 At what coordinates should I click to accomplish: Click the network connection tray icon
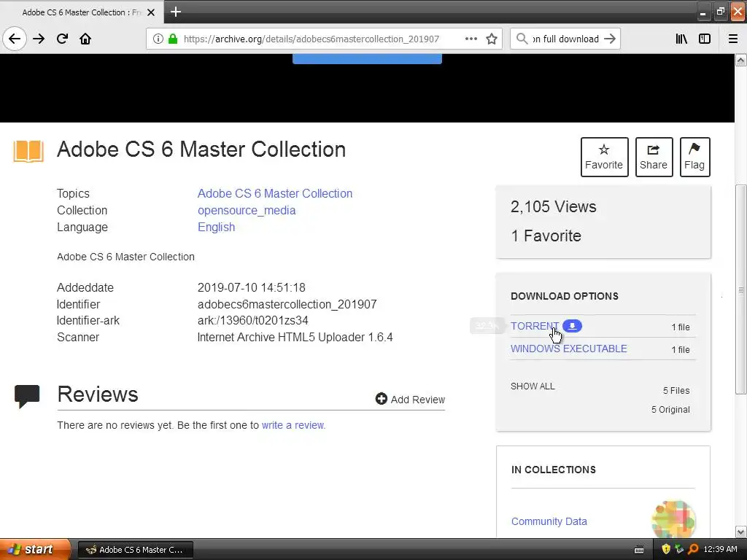pyautogui.click(x=679, y=550)
